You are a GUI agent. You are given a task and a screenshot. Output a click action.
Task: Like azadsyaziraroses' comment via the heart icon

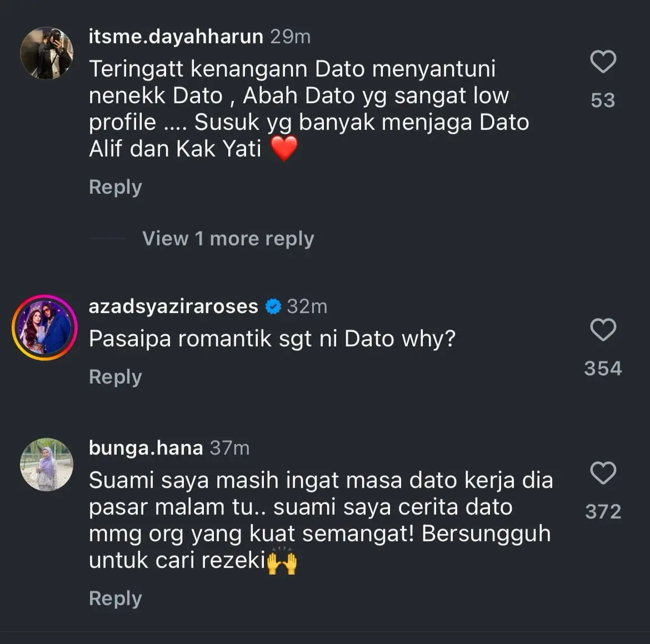tap(603, 330)
